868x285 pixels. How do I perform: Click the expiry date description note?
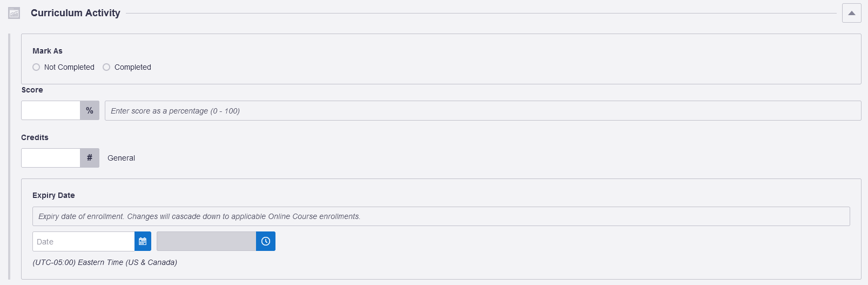tap(199, 216)
